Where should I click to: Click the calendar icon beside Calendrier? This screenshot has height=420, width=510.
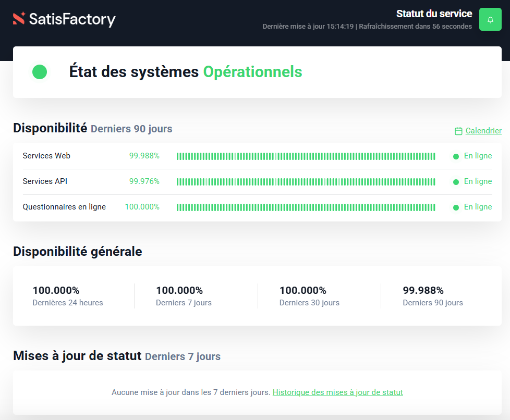(458, 131)
